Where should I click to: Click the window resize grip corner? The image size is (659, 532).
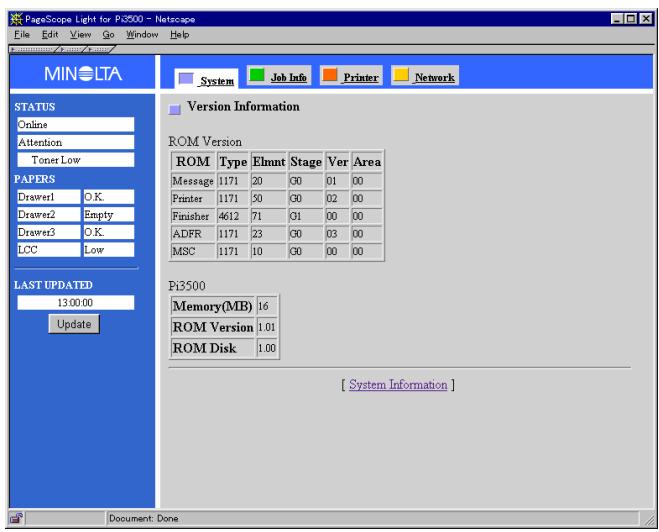coord(648,520)
